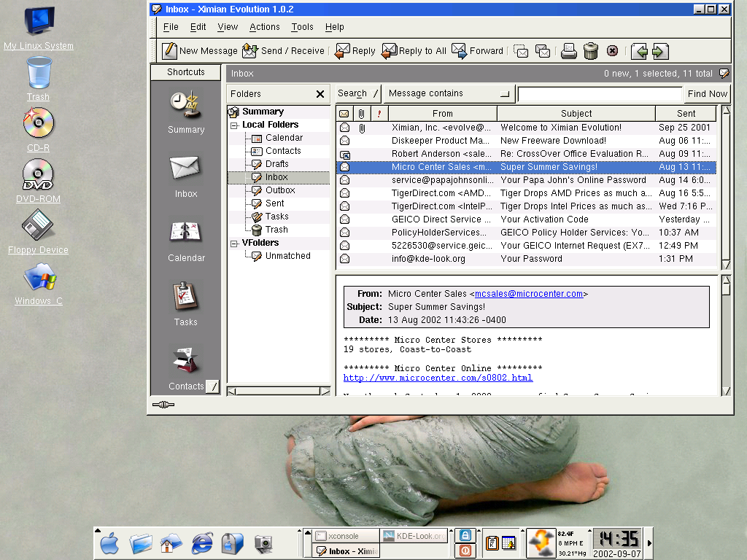Click the Reply toolbar button
Viewport: 747px width, 560px height.
pos(355,51)
